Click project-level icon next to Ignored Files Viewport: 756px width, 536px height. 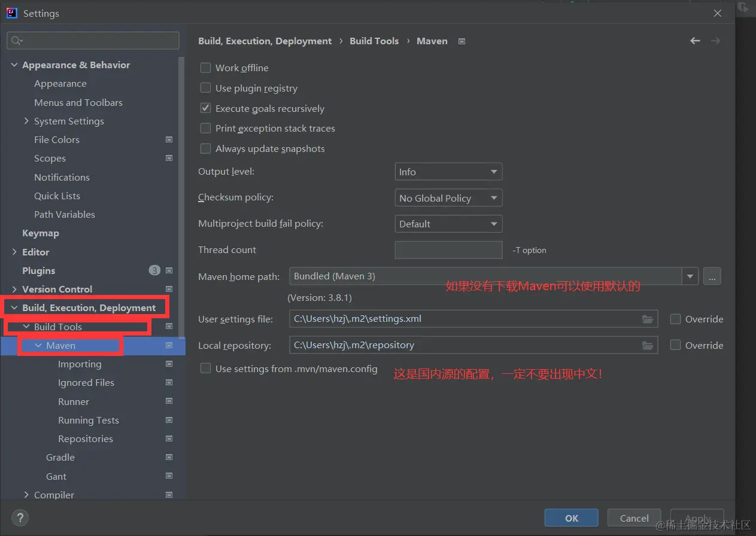169,382
